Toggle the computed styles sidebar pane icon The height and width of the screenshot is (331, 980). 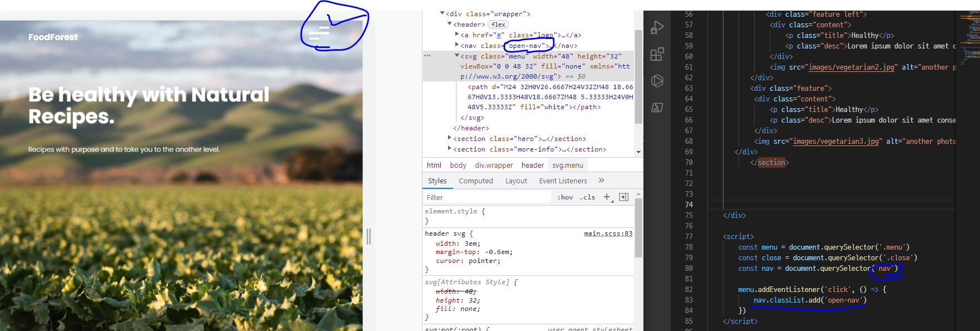(x=624, y=197)
